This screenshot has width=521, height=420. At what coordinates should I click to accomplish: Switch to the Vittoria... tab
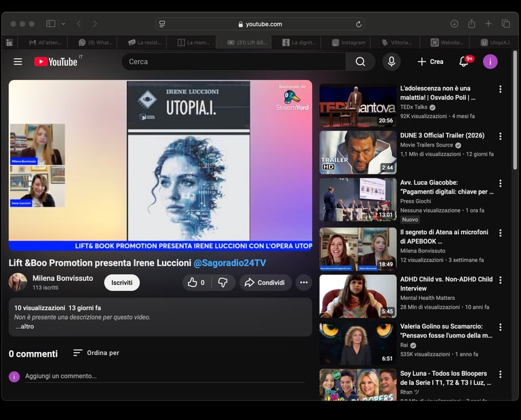coord(396,43)
